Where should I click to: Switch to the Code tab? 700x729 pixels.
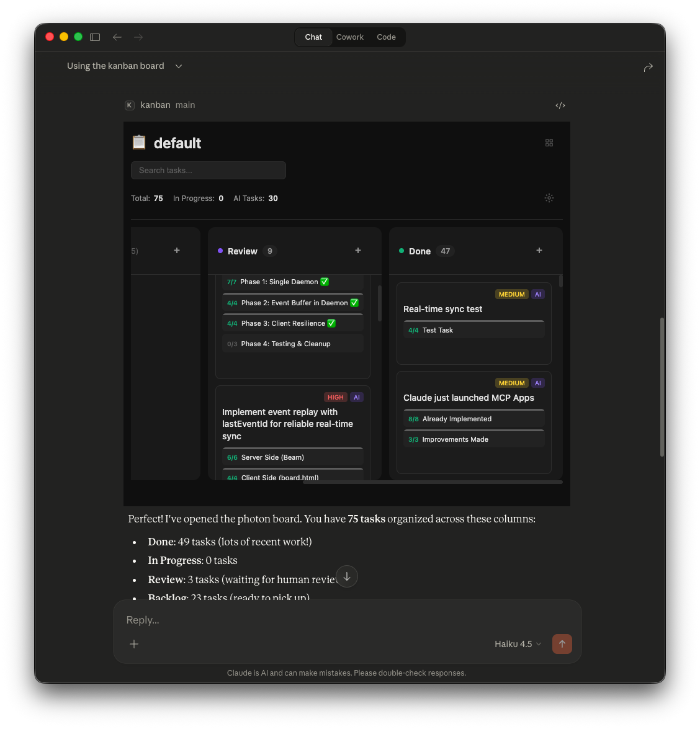click(386, 37)
